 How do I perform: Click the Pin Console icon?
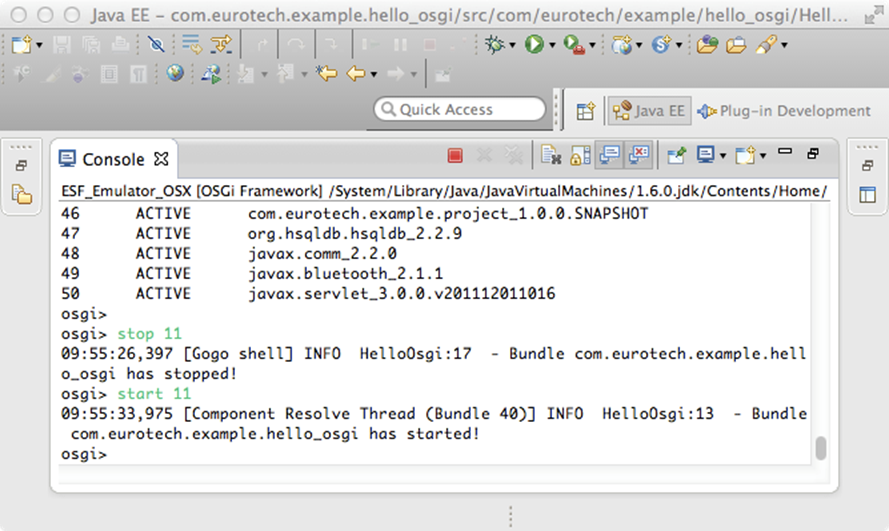click(676, 155)
